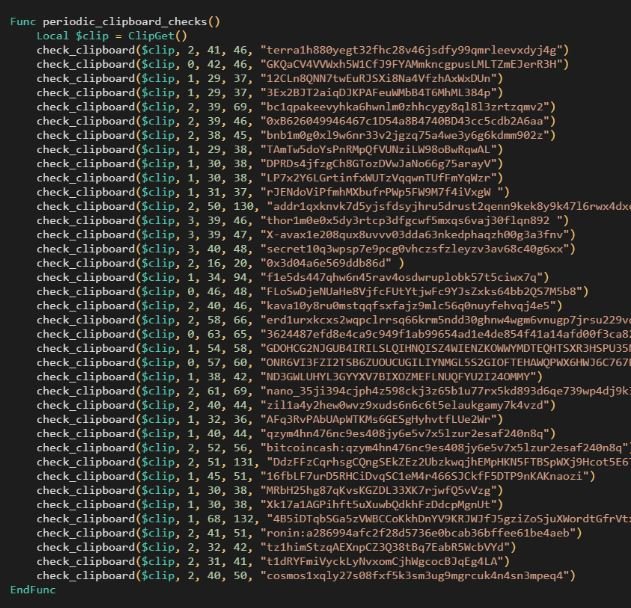Click the address string starting with DdzFFzCqrhsgCQ
This screenshot has height=608, width=631.
click(x=449, y=462)
